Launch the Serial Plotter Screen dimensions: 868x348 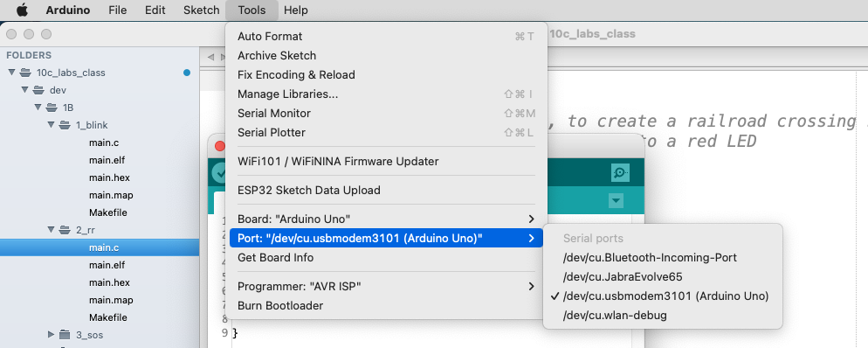click(x=386, y=132)
